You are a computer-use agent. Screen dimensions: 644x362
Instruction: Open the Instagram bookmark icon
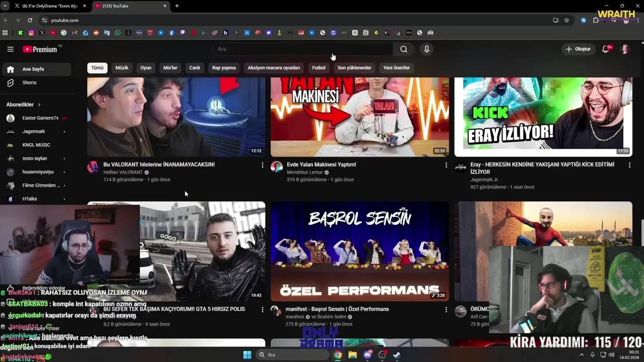(x=31, y=33)
